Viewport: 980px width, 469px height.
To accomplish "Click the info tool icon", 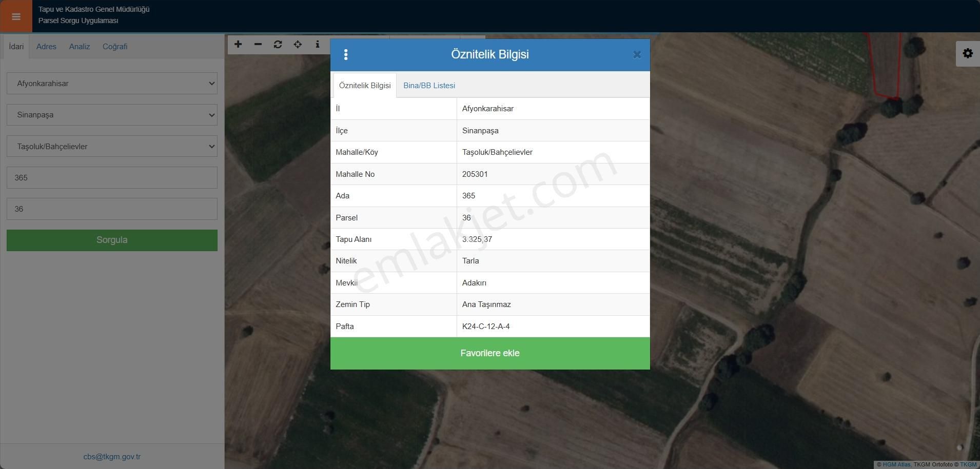I will pyautogui.click(x=318, y=45).
